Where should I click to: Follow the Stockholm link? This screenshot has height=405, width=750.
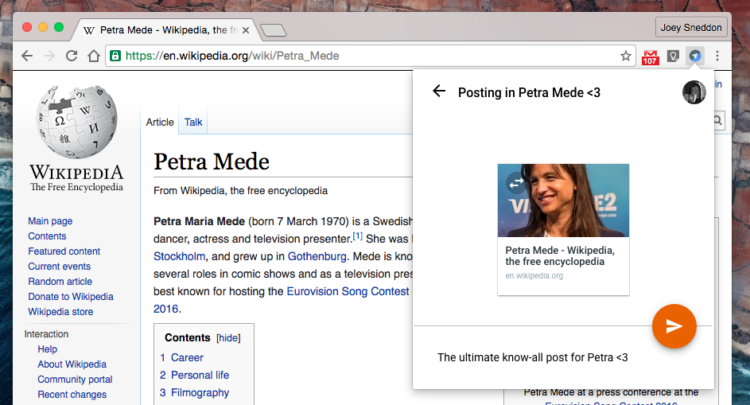(179, 256)
